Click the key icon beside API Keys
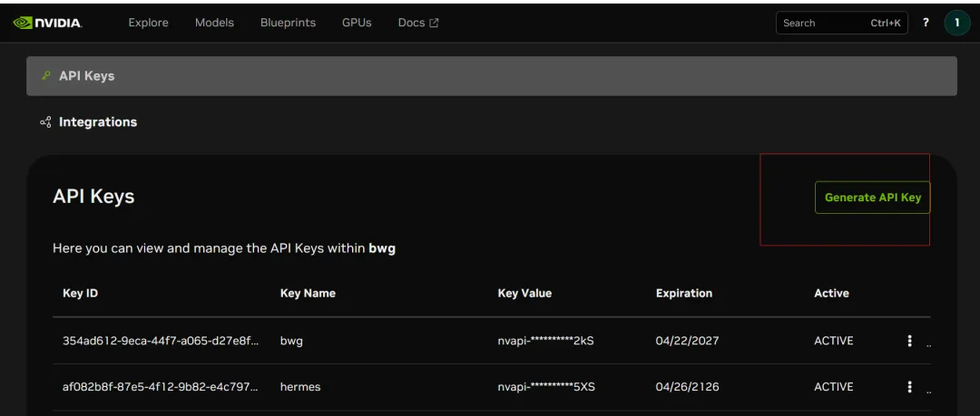This screenshot has height=416, width=980. pos(45,76)
